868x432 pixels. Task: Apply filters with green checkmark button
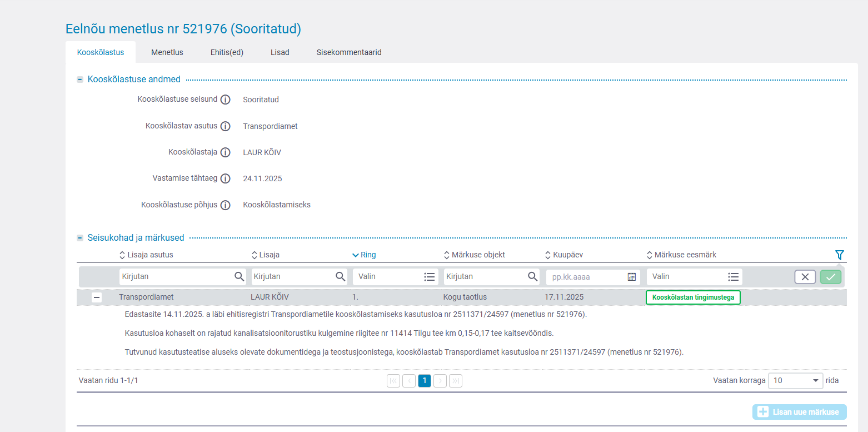(830, 277)
